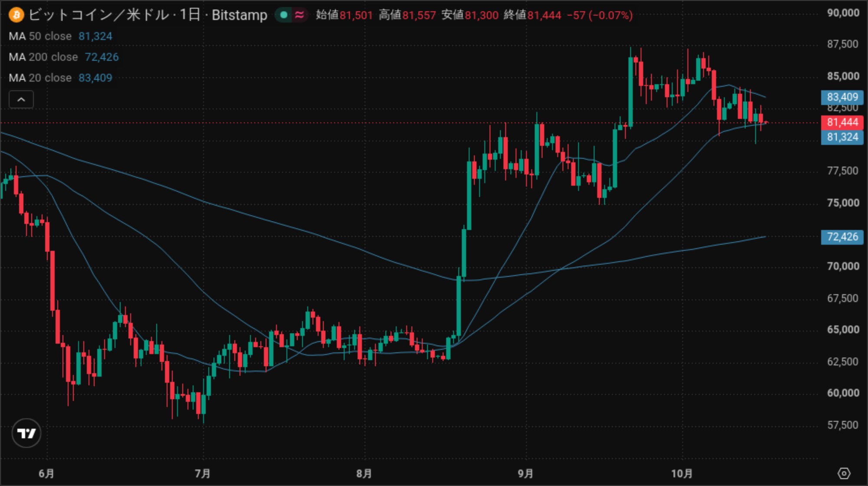Image resolution: width=868 pixels, height=486 pixels.
Task: Click the 10月 time axis label
Action: click(x=682, y=473)
